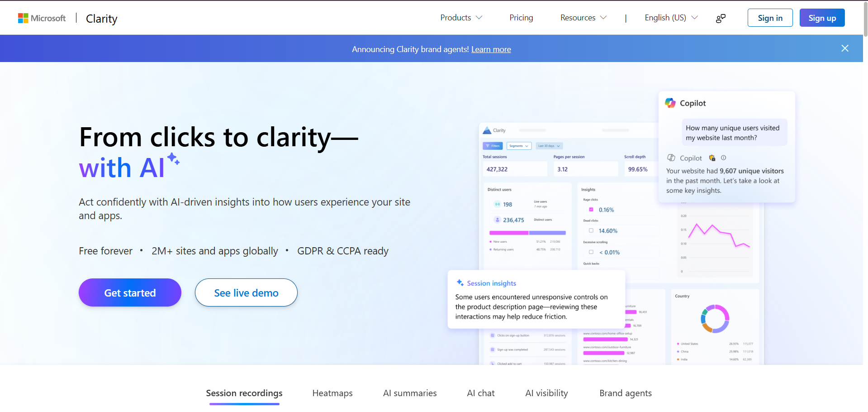Image resolution: width=868 pixels, height=412 pixels.
Task: Switch to the AI summaries tab
Action: (410, 393)
